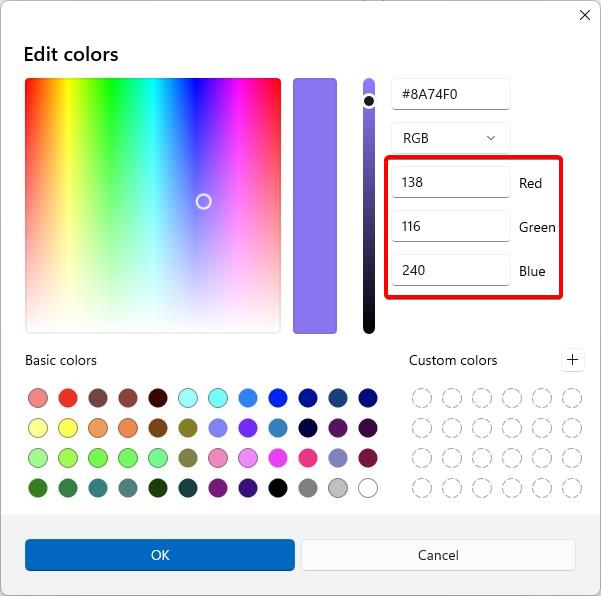Screen dimensions: 601x596
Task: Choose the light silver gray basic swatch
Action: [338, 488]
